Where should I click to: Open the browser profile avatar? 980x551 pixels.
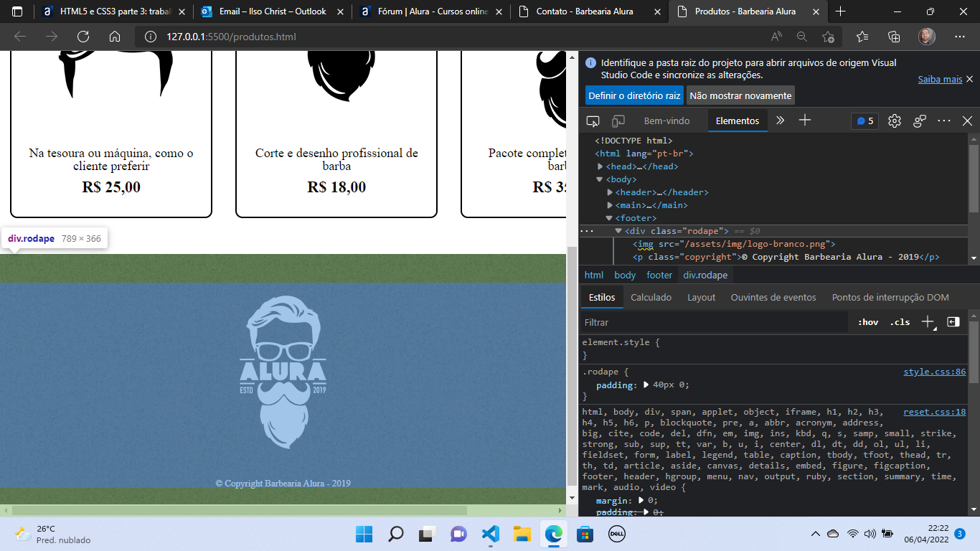pos(926,37)
